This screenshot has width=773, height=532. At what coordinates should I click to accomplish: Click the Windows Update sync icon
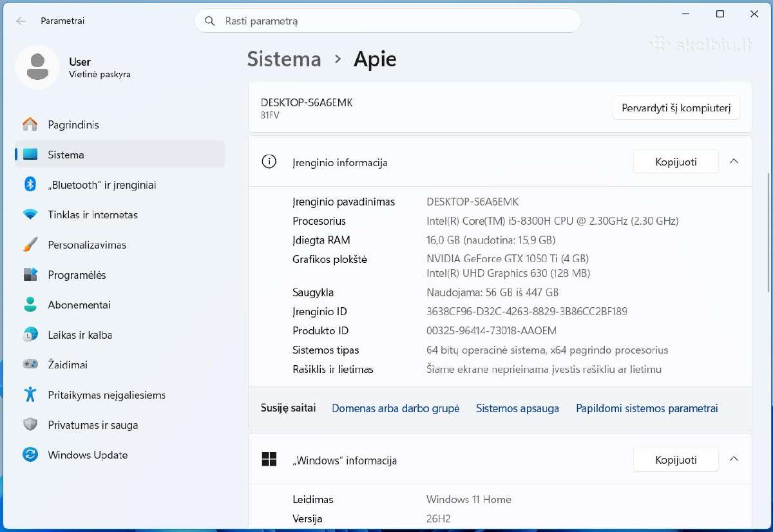point(30,455)
